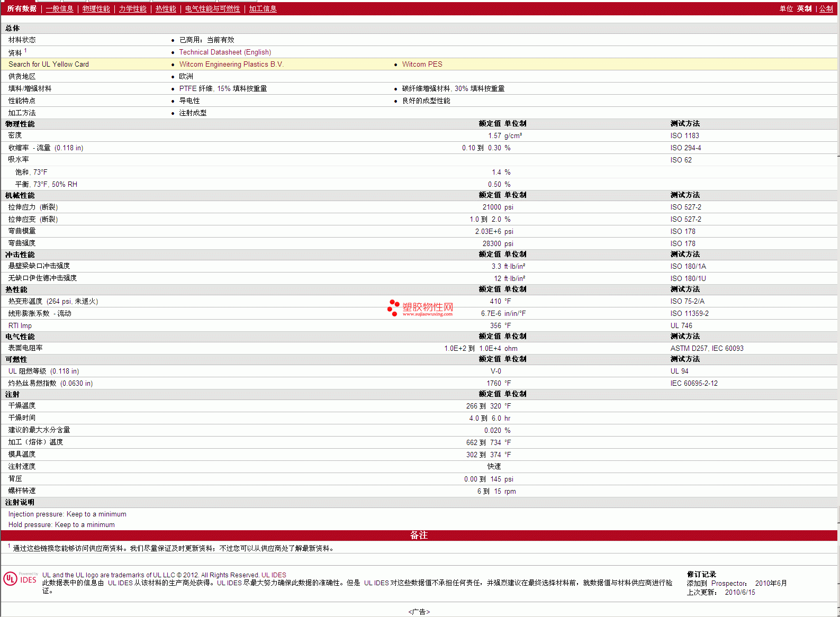Image resolution: width=840 pixels, height=617 pixels.
Task: Click the red 备注 section header bar
Action: [419, 535]
